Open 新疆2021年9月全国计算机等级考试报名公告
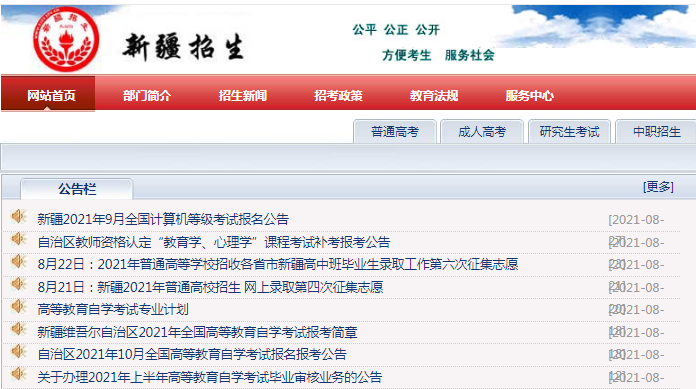This screenshot has width=696, height=389. (163, 219)
